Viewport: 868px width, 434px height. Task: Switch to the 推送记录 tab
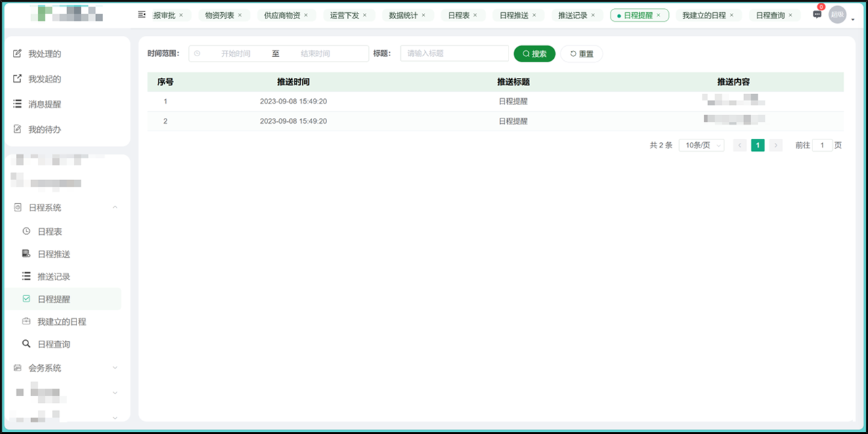click(573, 15)
